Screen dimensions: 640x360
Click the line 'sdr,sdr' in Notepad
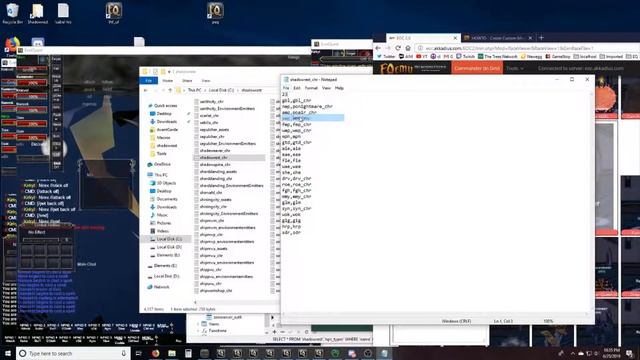pyautogui.click(x=291, y=232)
